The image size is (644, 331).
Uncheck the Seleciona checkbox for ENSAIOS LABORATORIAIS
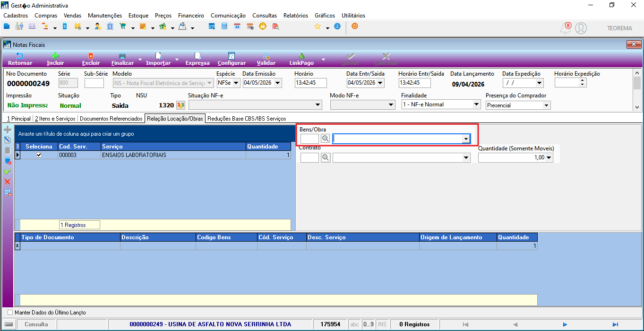[39, 155]
